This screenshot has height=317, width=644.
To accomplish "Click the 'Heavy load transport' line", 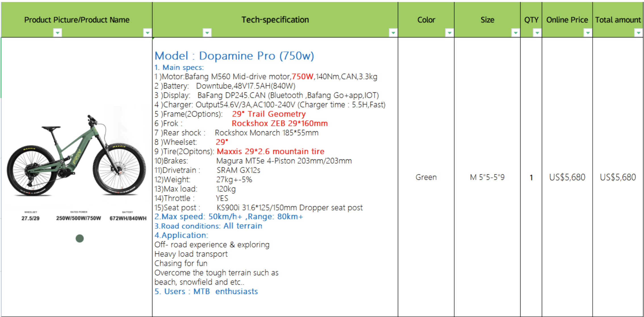I will coord(191,254).
